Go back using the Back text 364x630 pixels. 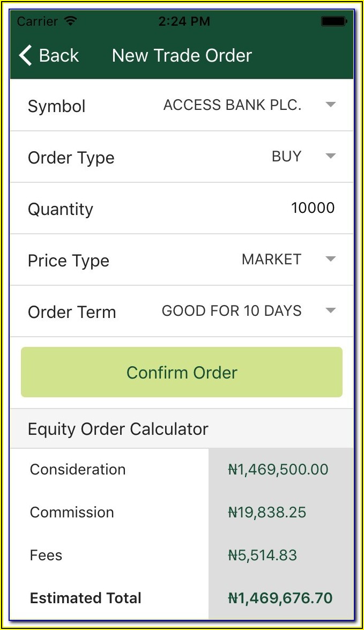[59, 55]
